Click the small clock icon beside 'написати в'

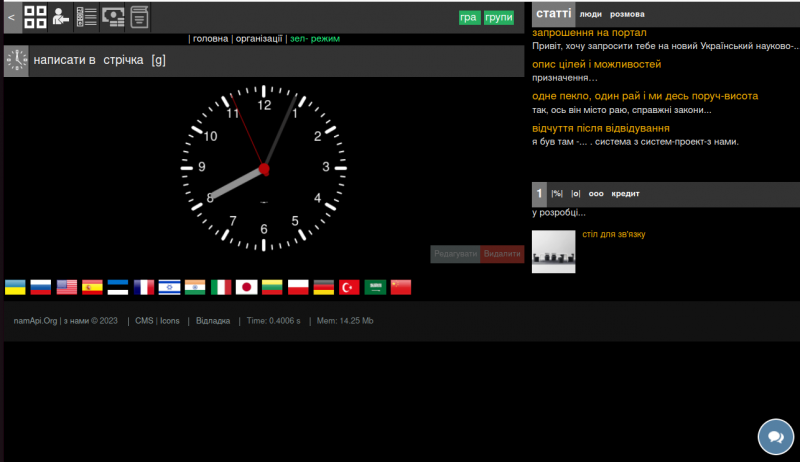tap(17, 60)
